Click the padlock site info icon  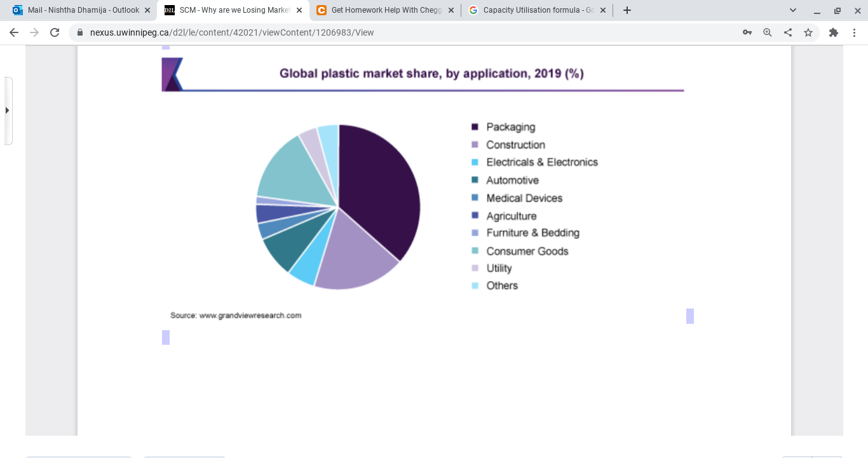tap(80, 32)
